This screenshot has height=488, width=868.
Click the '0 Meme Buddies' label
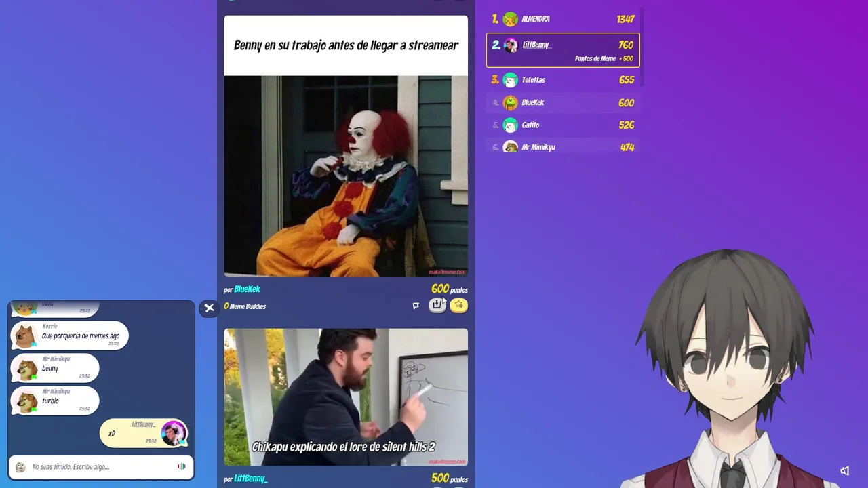pos(245,306)
